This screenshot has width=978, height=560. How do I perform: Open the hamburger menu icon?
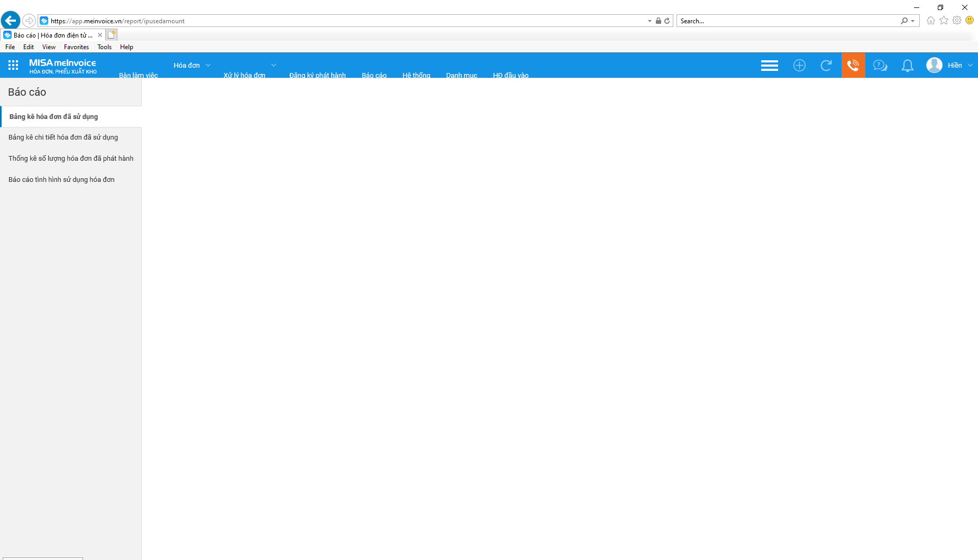(x=769, y=66)
